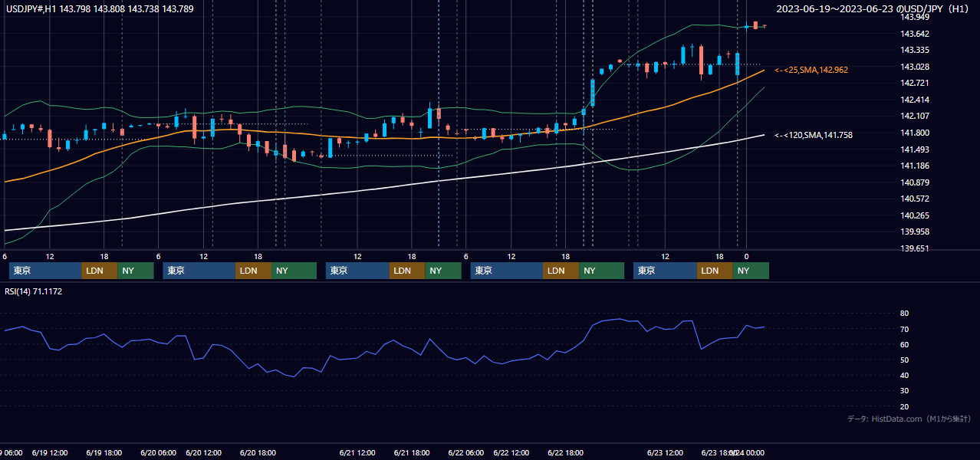Image resolution: width=980 pixels, height=460 pixels.
Task: Click the 6/20 18:00 time label
Action: [258, 453]
